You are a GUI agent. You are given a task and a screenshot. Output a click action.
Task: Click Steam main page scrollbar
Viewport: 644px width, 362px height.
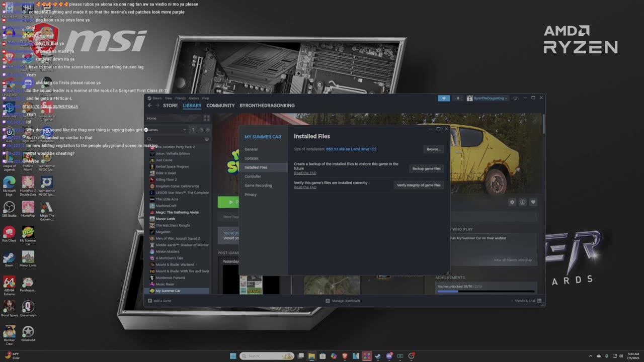[543, 124]
